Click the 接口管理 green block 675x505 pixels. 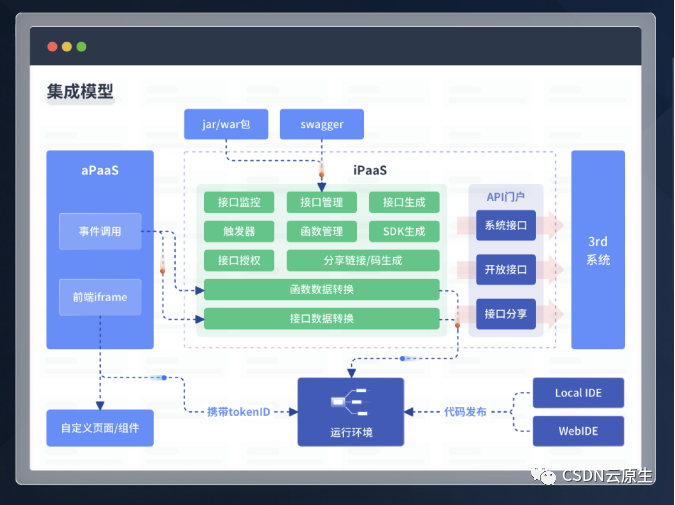click(x=322, y=202)
